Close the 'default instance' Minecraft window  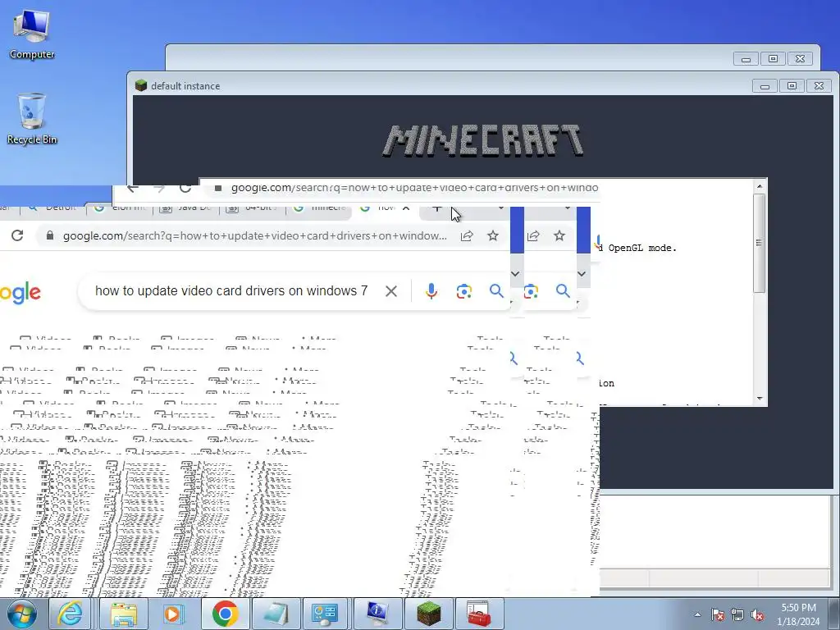[x=819, y=85]
